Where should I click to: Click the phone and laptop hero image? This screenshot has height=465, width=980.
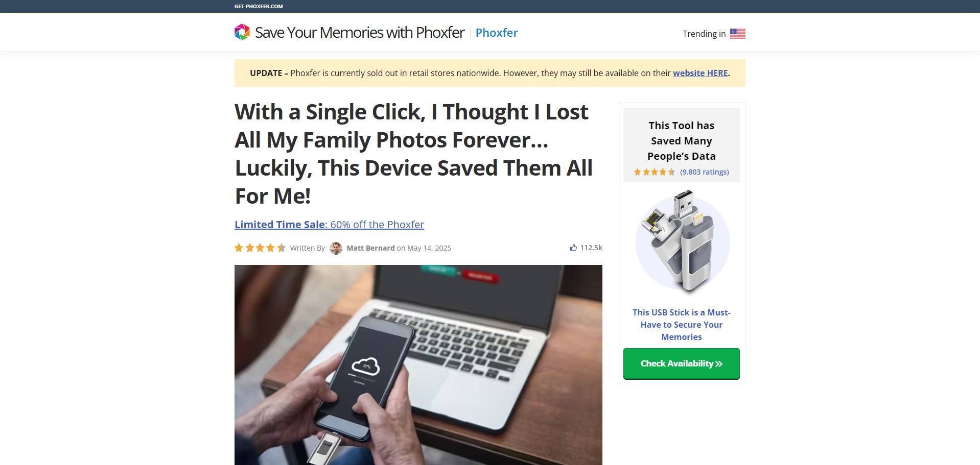[418, 365]
